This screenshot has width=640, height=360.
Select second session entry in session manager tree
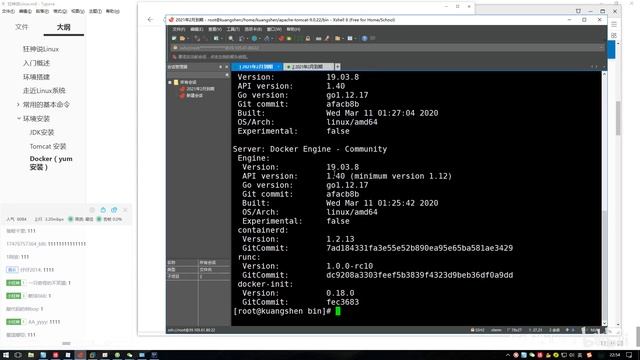pos(191,95)
